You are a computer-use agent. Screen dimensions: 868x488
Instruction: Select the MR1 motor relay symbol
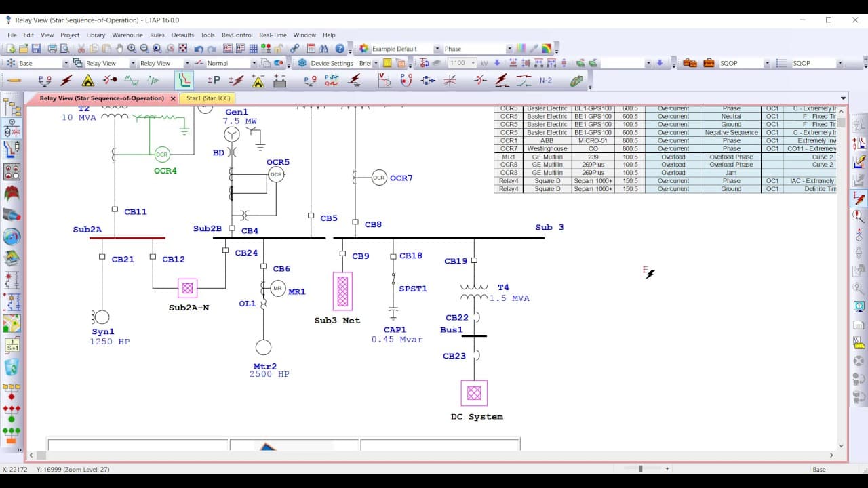coord(277,289)
